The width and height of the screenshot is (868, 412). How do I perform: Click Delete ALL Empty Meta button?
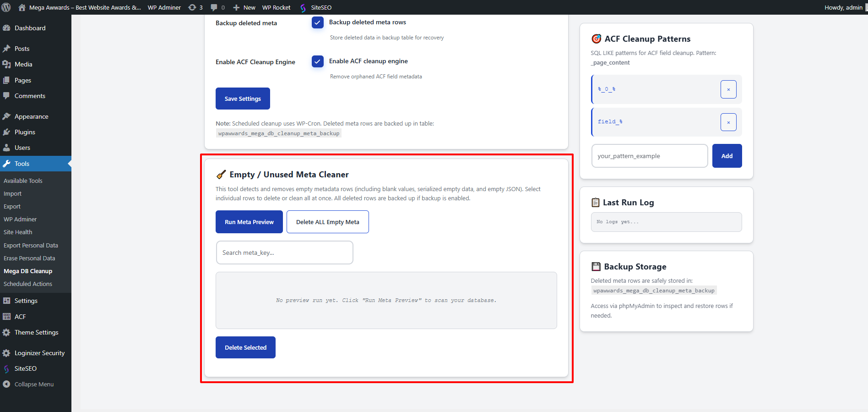(328, 222)
